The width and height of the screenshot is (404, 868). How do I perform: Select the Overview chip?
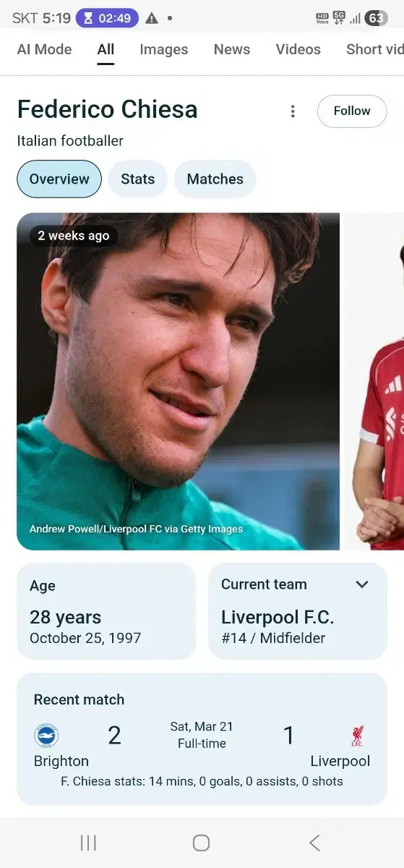tap(59, 179)
